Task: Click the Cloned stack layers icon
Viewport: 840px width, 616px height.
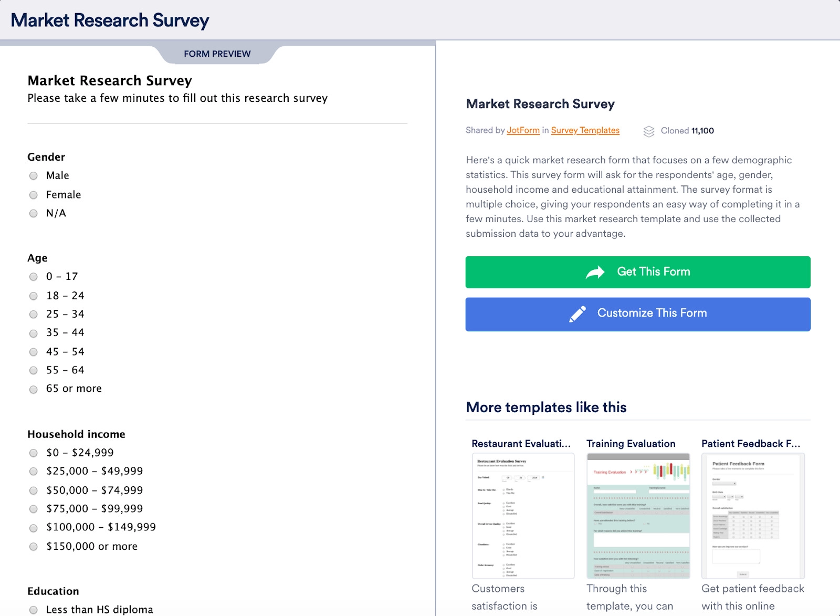Action: [x=649, y=131]
